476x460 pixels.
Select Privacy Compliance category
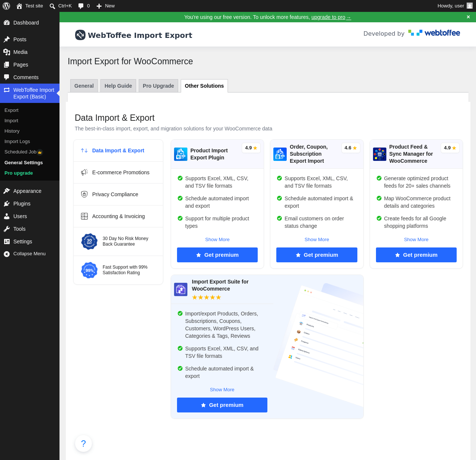click(118, 194)
